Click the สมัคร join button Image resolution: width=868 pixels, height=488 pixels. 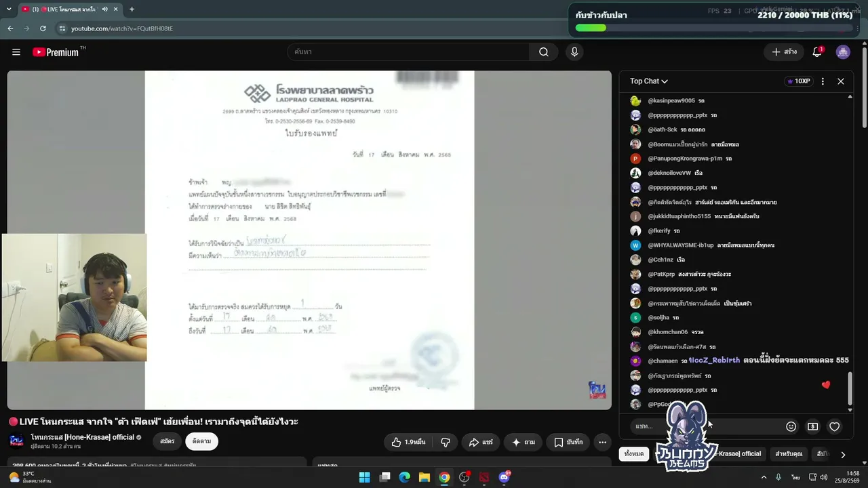pyautogui.click(x=167, y=441)
